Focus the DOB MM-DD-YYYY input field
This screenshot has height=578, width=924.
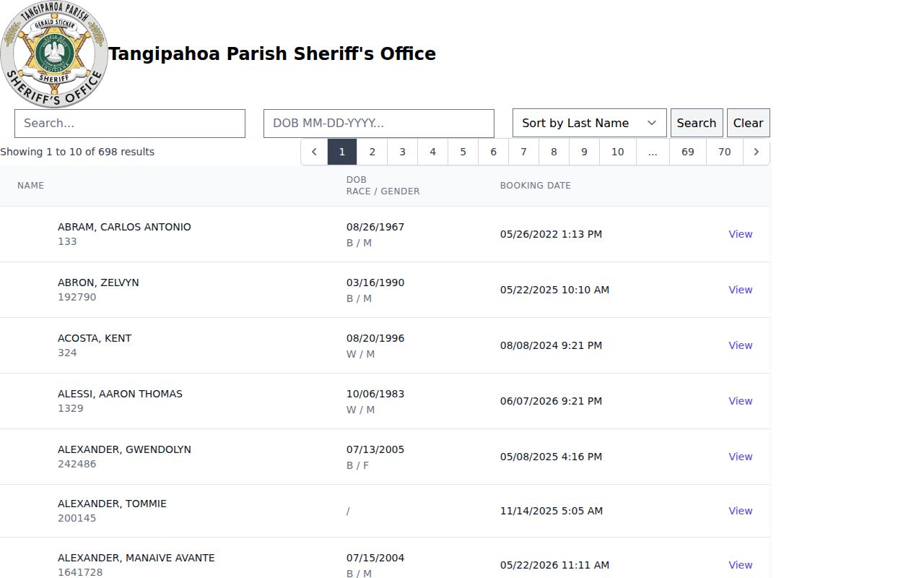tap(379, 124)
